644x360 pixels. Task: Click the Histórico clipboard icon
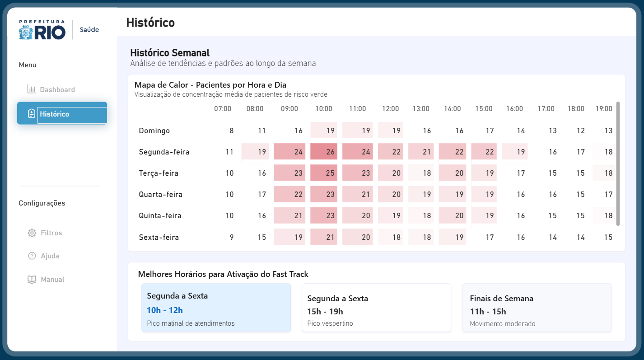[x=32, y=114]
